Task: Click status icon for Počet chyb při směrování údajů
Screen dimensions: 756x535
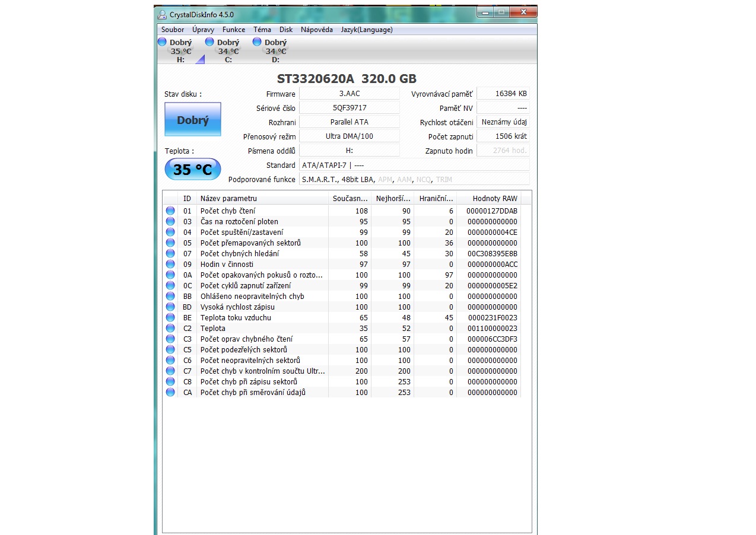Action: click(x=170, y=392)
